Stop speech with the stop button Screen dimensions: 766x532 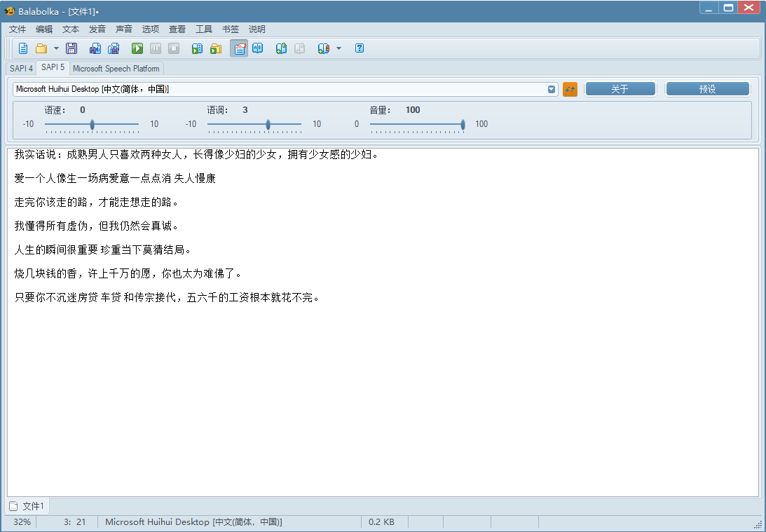coord(173,48)
